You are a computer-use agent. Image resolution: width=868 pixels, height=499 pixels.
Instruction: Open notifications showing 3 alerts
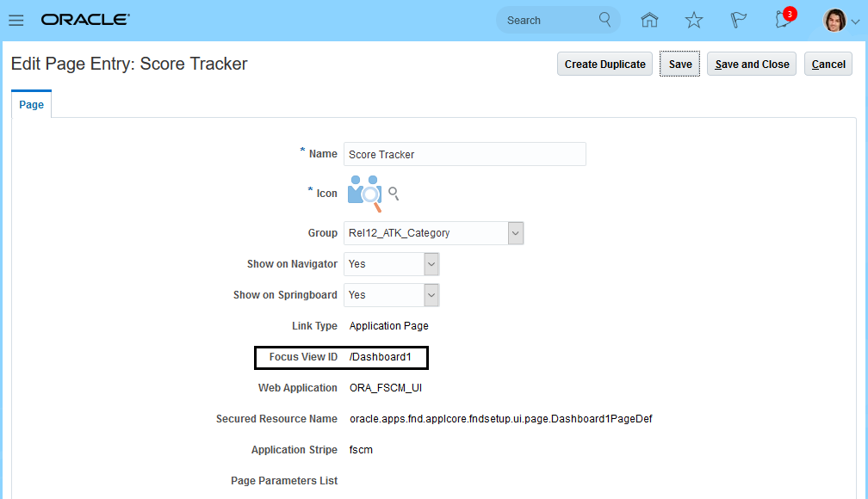[x=782, y=19]
